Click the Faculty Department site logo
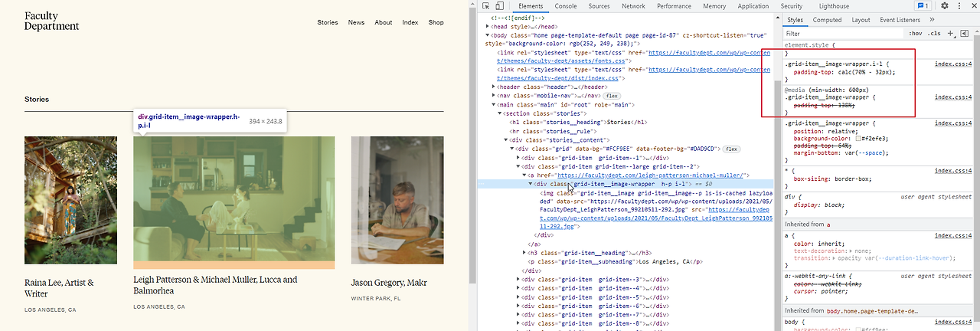 (x=51, y=21)
